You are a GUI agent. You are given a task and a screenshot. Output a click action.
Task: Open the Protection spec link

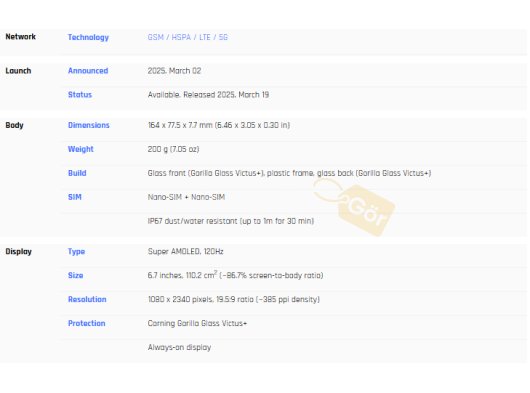pos(87,323)
